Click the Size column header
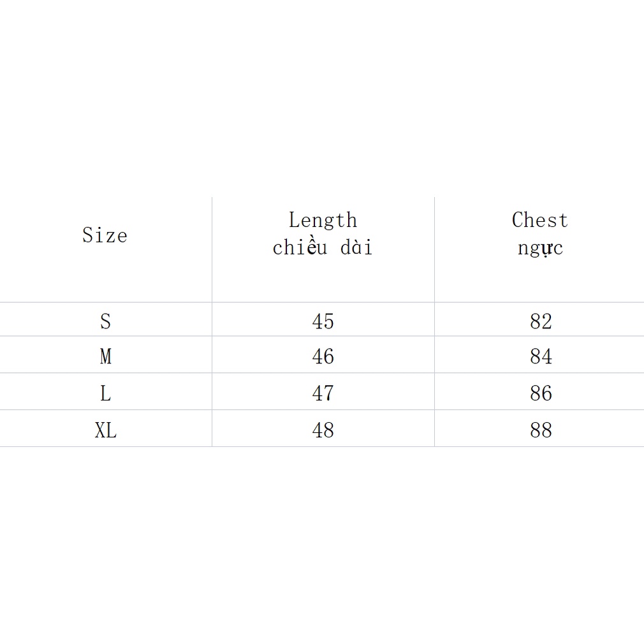Image resolution: width=644 pixels, height=644 pixels. tap(105, 235)
